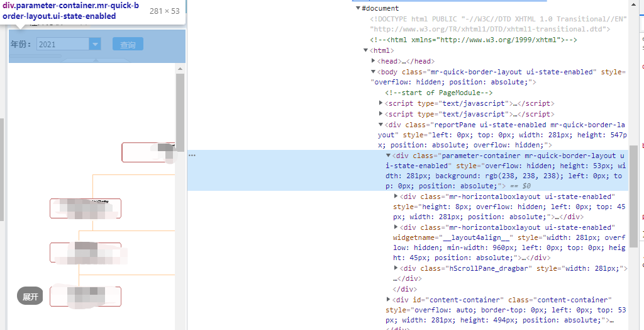The image size is (644, 330).
Task: Click the Elements panel vertical scrollbar thumb
Action: [633, 196]
